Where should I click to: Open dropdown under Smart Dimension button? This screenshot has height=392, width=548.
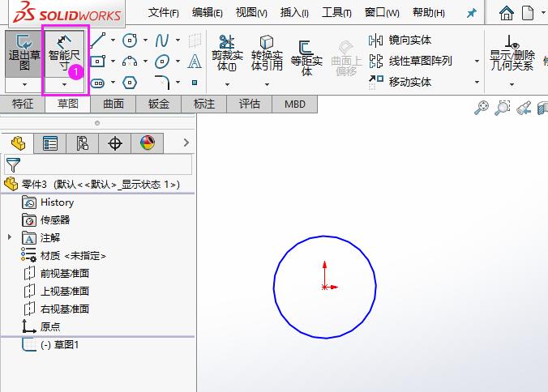point(64,84)
